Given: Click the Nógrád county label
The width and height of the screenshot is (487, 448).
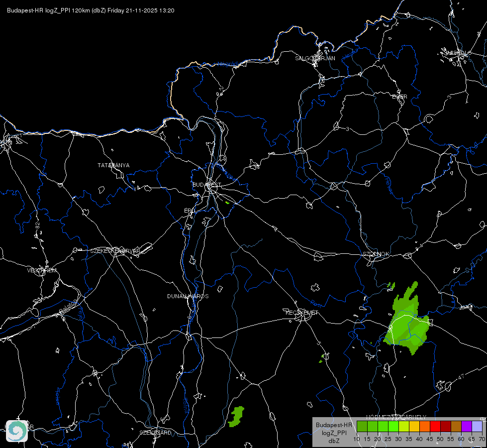Looking at the screenshot, I should (228, 64).
